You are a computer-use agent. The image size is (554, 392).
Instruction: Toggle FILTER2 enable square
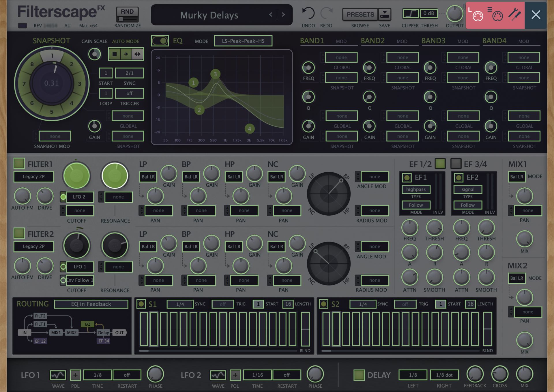tap(19, 233)
